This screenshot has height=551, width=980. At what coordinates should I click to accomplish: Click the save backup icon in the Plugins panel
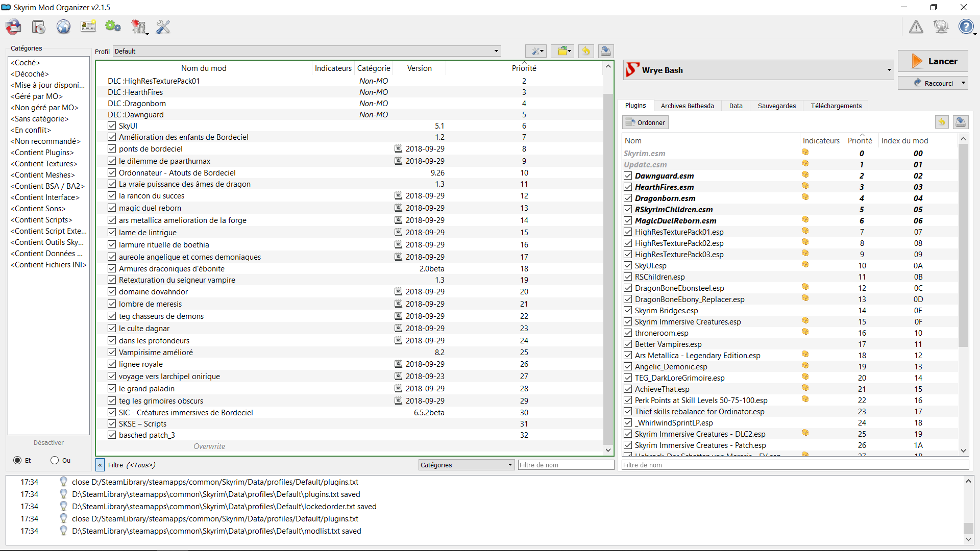pyautogui.click(x=961, y=122)
